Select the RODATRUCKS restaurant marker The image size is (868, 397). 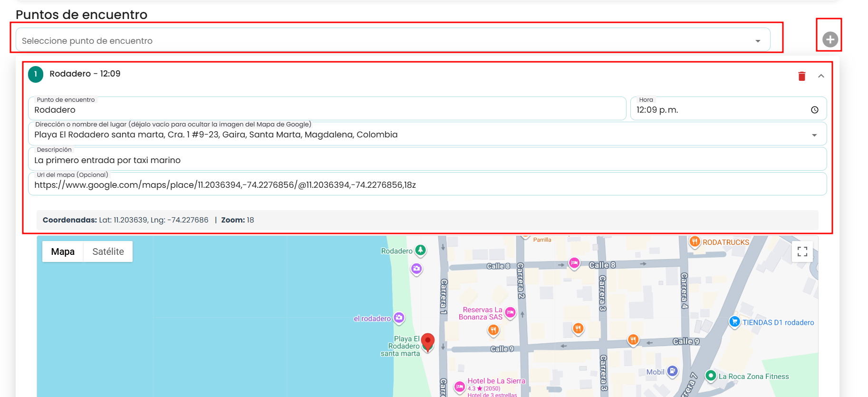(x=694, y=242)
